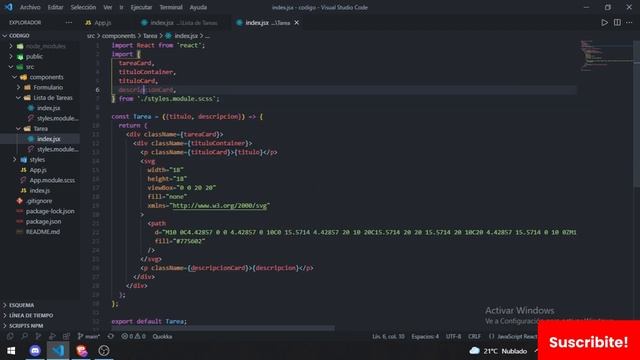Select the JavaScript React language mode
The image size is (640, 360).
517,336
